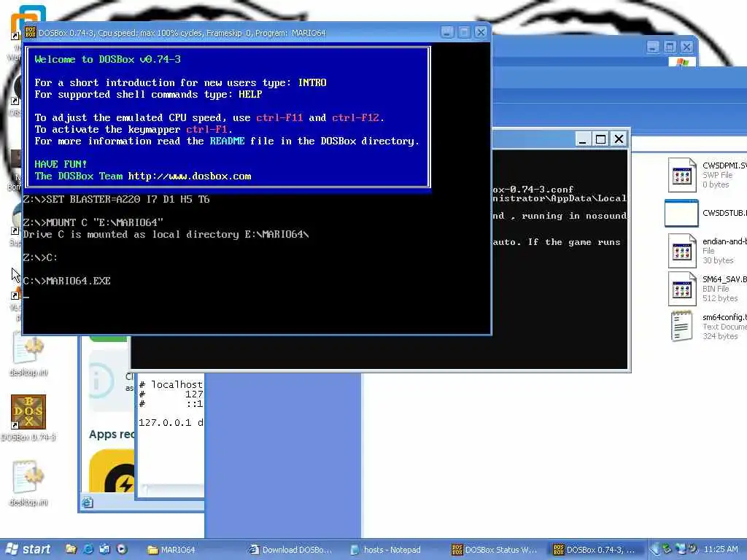Image resolution: width=747 pixels, height=560 pixels.
Task: Select the CWSDPMI.SWP file icon
Action: coord(682,175)
